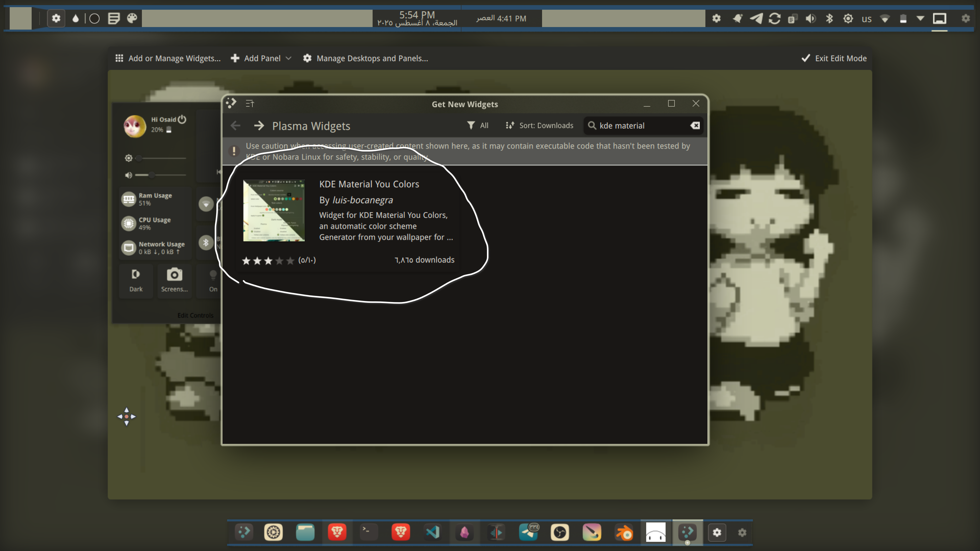Go back in Get New Widgets dialog
The width and height of the screenshot is (980, 551).
tap(236, 126)
